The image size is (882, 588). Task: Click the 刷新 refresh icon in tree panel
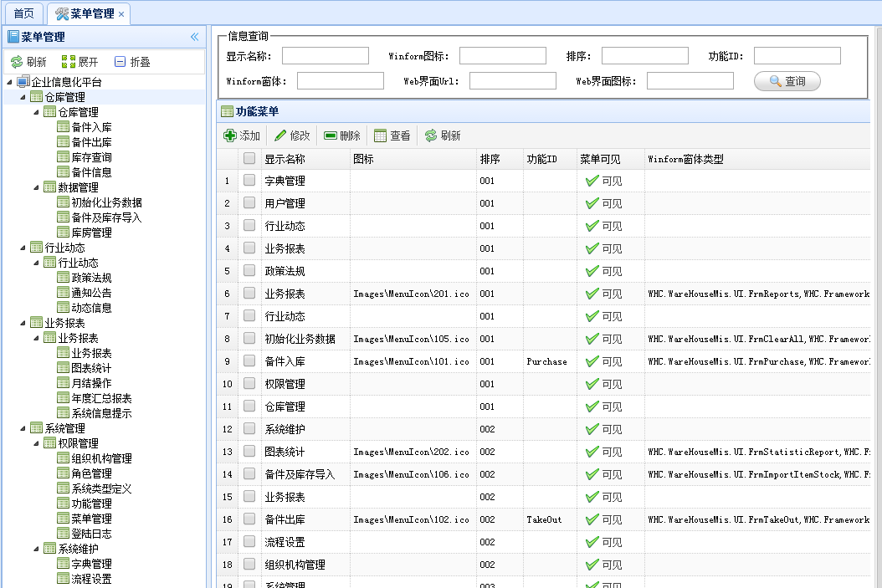[17, 62]
